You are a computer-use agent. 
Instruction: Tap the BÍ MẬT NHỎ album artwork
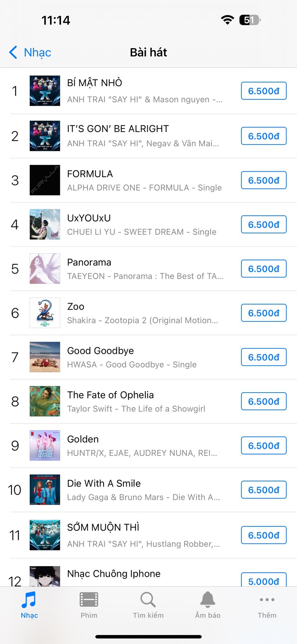pos(45,91)
